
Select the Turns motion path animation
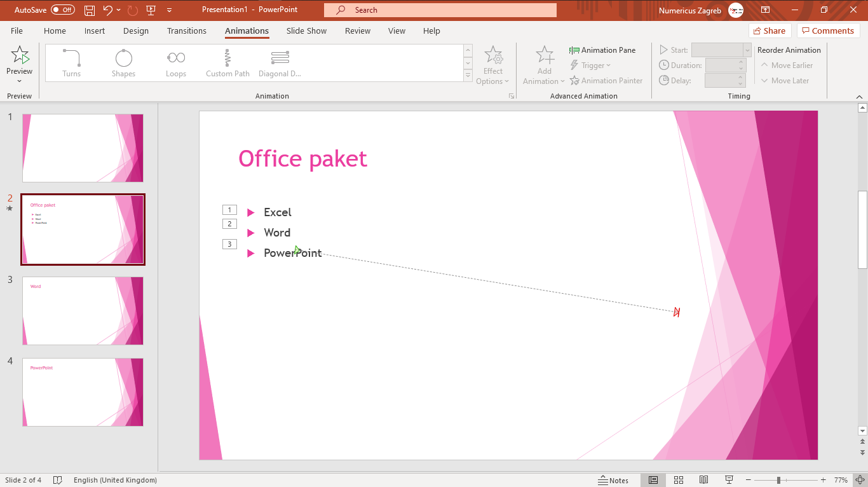tap(71, 62)
